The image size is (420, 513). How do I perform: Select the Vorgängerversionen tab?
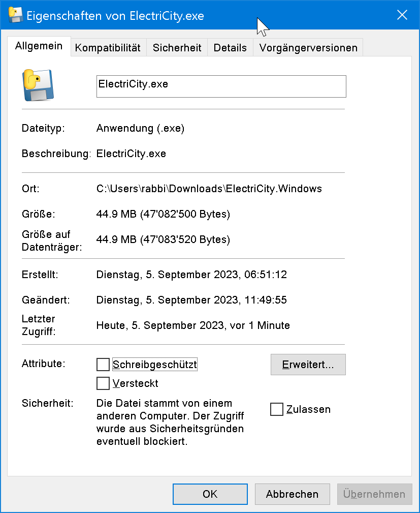click(x=308, y=48)
